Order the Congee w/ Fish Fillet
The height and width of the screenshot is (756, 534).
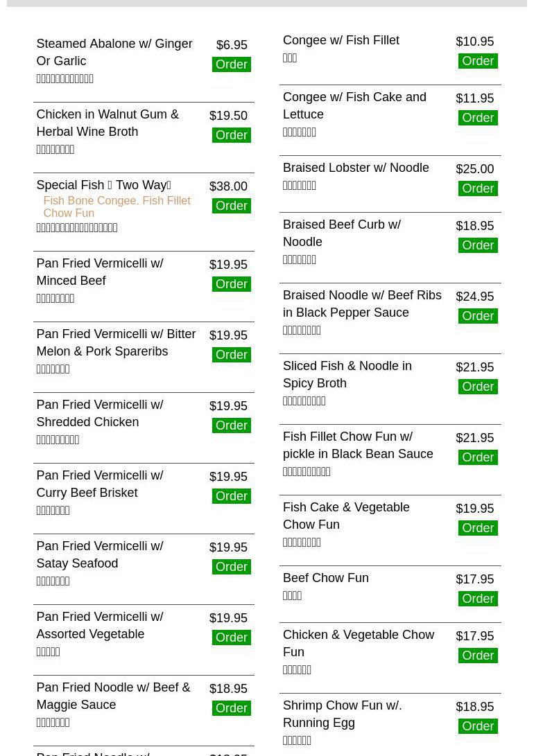tap(478, 61)
